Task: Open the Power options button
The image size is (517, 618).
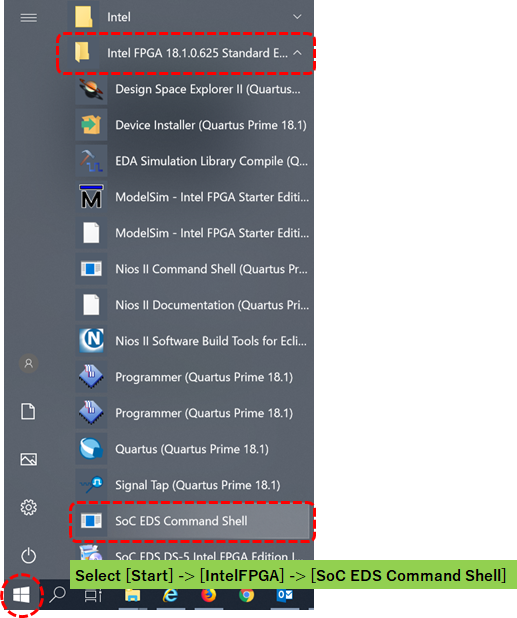Action: tap(28, 556)
